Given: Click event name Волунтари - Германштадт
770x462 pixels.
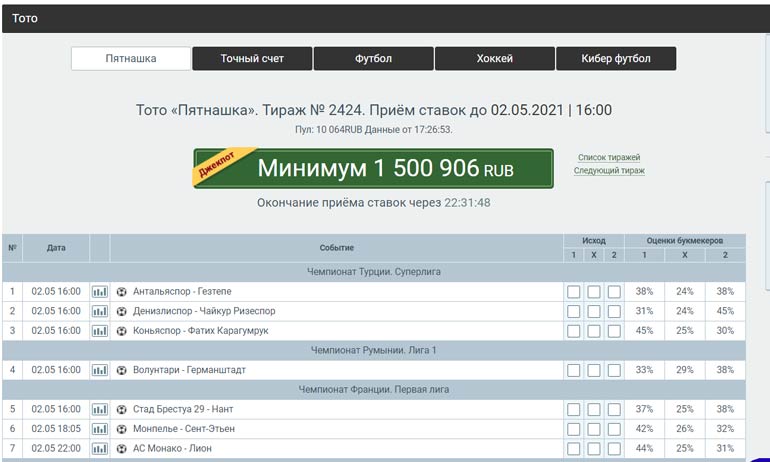Looking at the screenshot, I should point(190,370).
